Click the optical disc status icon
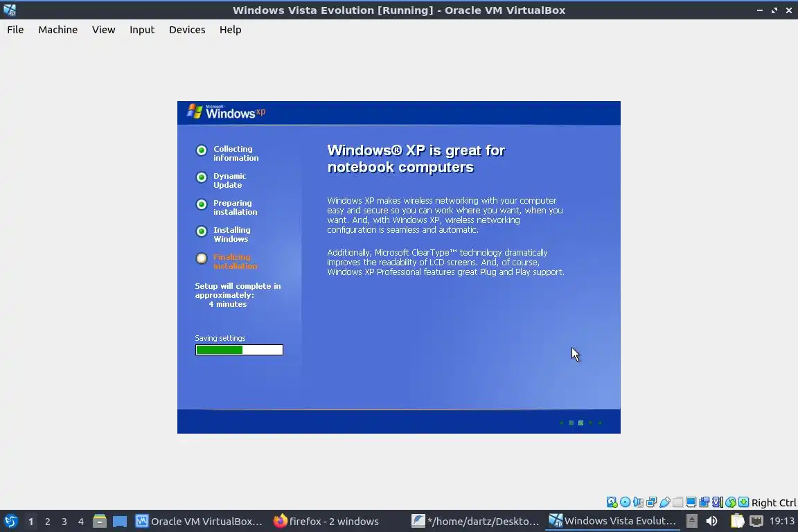The image size is (798, 532). click(x=625, y=502)
